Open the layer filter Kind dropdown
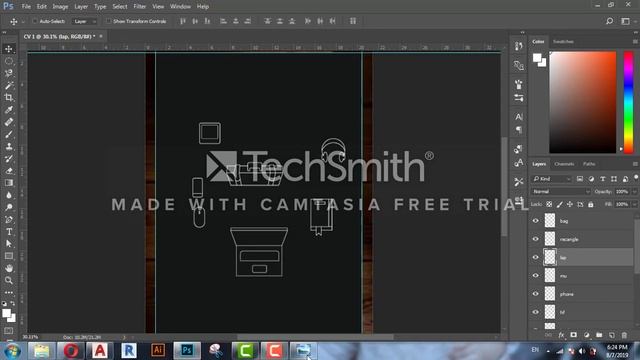Screen dimensions: 640x360 coord(551,179)
